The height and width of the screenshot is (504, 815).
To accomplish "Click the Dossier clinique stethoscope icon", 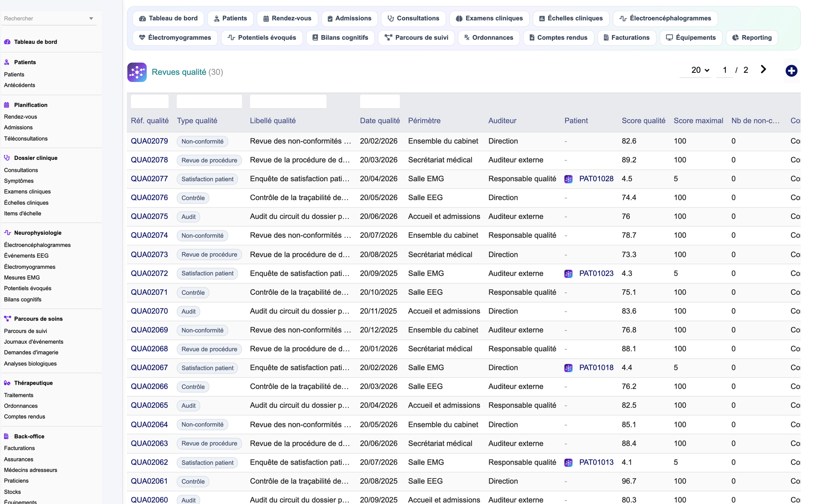I will pyautogui.click(x=7, y=158).
